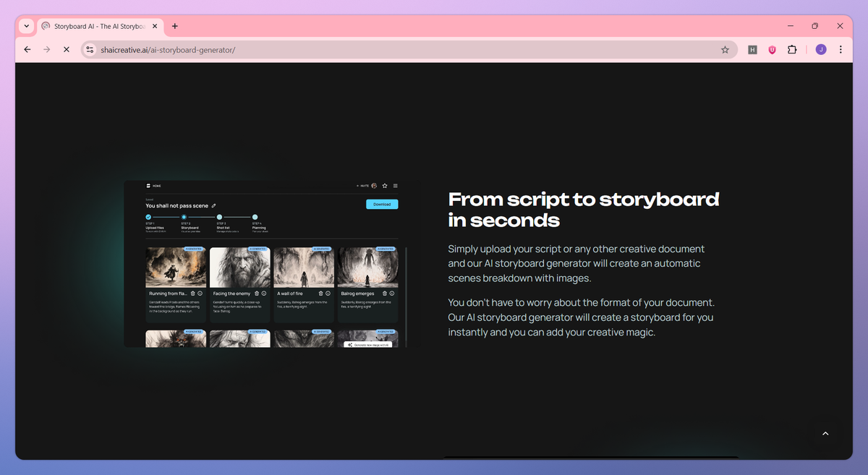Screen dimensions: 868x475
Task: Open the tab search dropdown arrow
Action: pos(27,26)
